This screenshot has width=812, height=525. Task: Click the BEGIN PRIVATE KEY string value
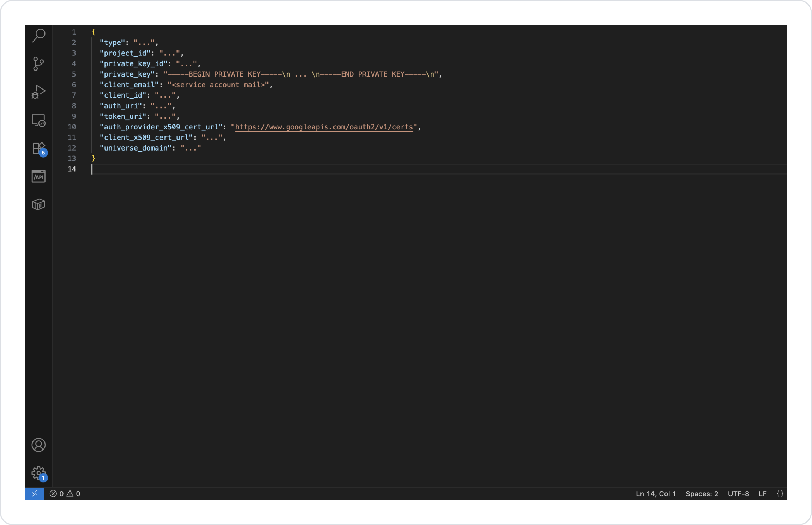point(301,74)
